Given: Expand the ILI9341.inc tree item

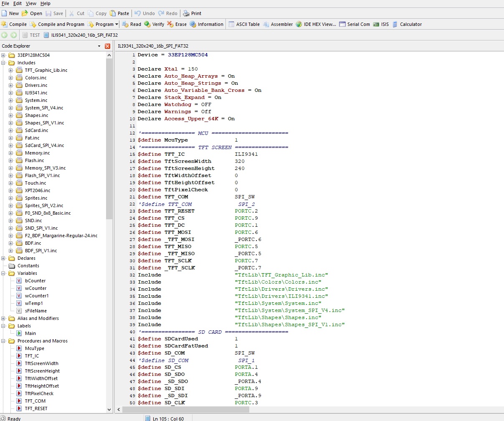Looking at the screenshot, I should click(11, 93).
